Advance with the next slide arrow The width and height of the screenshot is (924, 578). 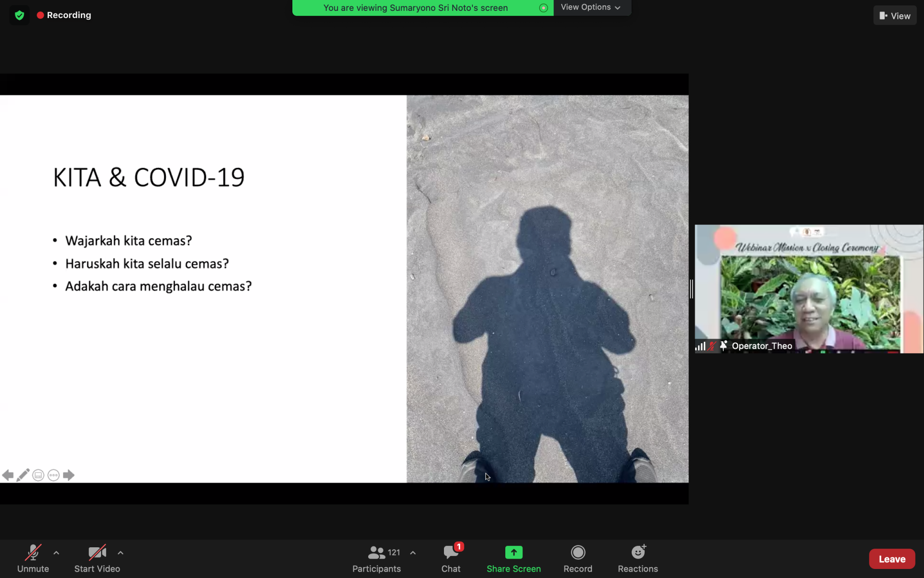69,475
